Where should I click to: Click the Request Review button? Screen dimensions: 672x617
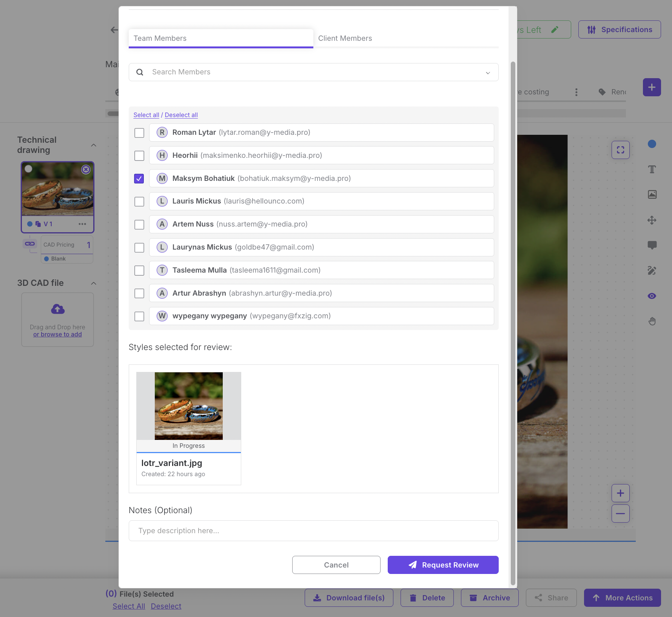[443, 565]
